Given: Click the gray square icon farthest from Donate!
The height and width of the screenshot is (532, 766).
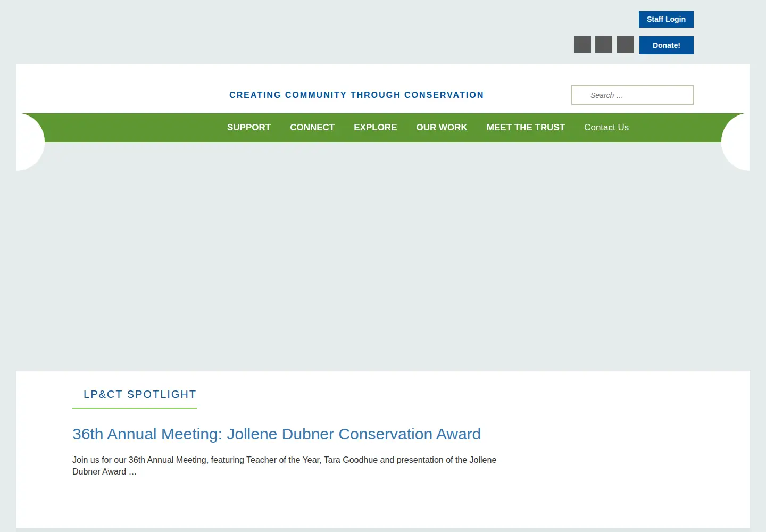Looking at the screenshot, I should [x=582, y=45].
